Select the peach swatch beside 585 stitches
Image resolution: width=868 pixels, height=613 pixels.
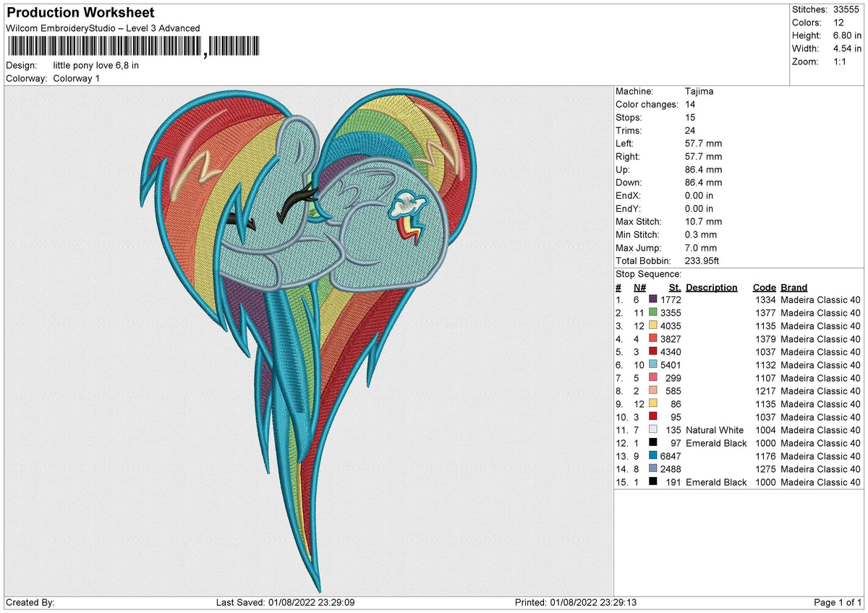coord(653,390)
